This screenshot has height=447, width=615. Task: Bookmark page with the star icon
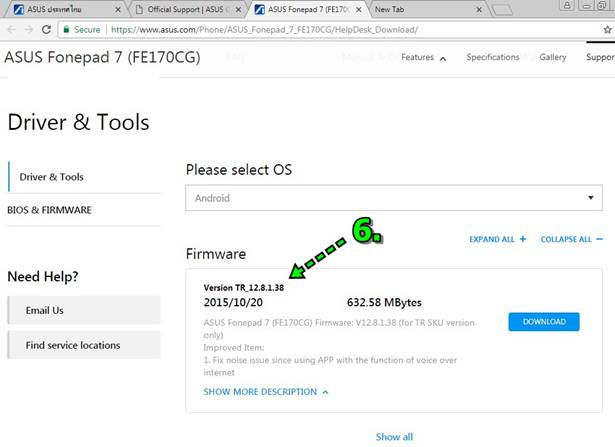607,29
